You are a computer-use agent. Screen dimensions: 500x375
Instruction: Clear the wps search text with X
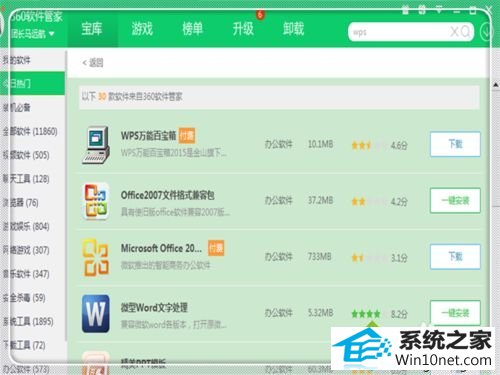(454, 32)
